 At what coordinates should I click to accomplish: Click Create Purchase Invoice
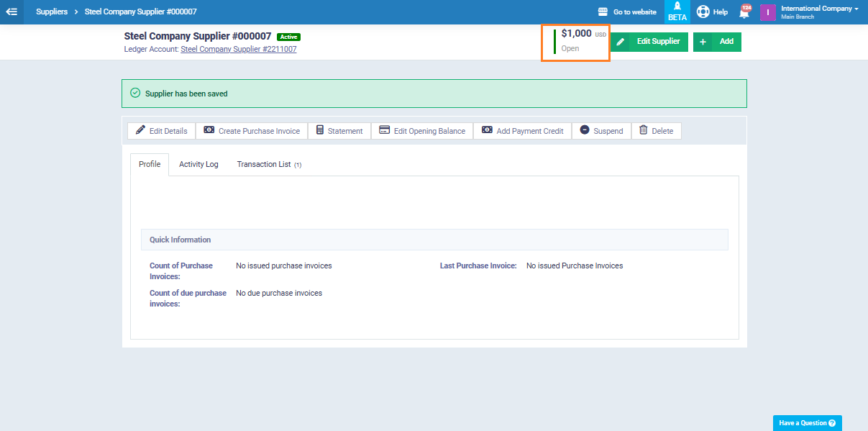tap(252, 131)
